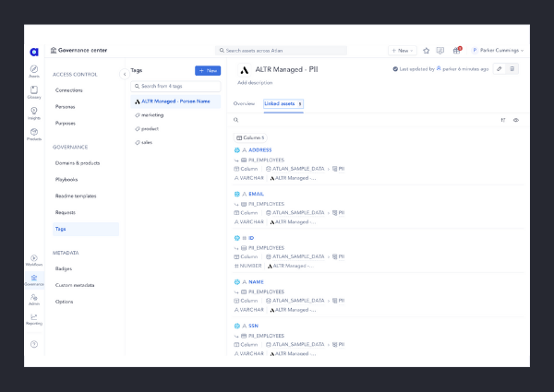
Task: Click the starred items icon in top bar
Action: coord(426,50)
